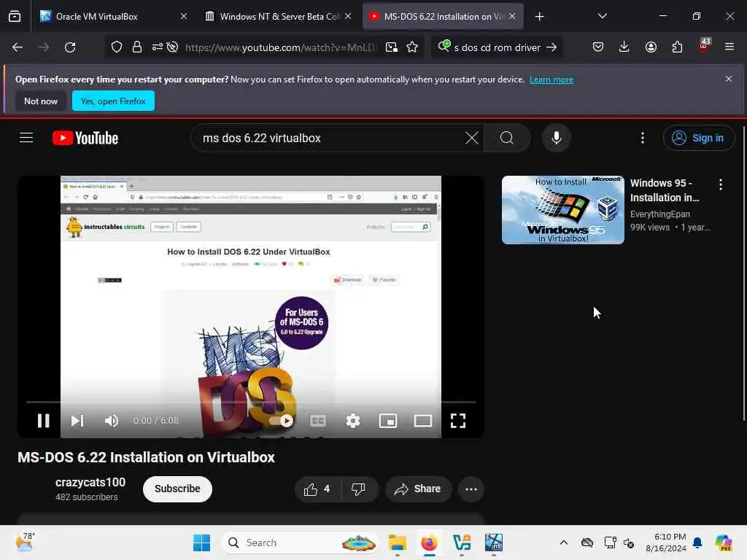The image size is (747, 560).
Task: Switch to Windows NT & Server Beta tab
Action: coord(279,17)
